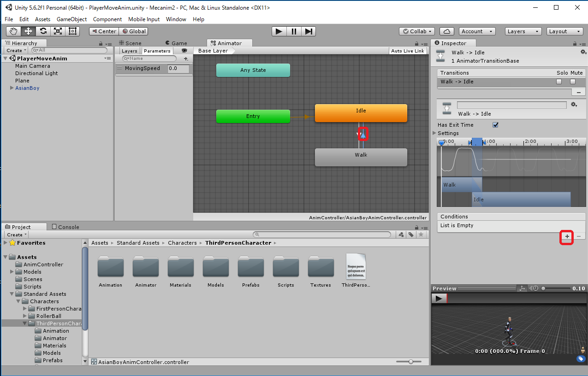Click the Auto Live Link button

407,51
